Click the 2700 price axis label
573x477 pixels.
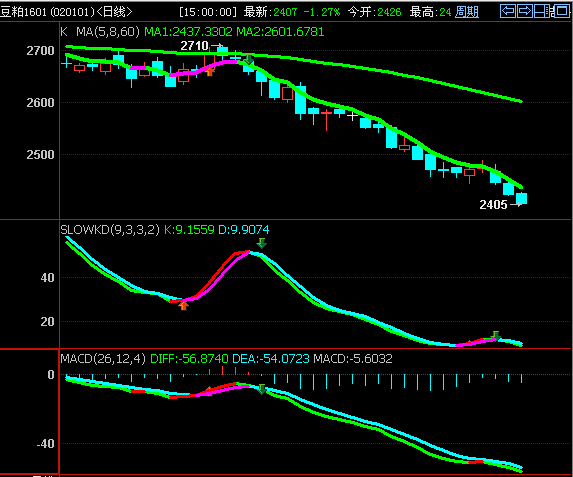click(40, 50)
